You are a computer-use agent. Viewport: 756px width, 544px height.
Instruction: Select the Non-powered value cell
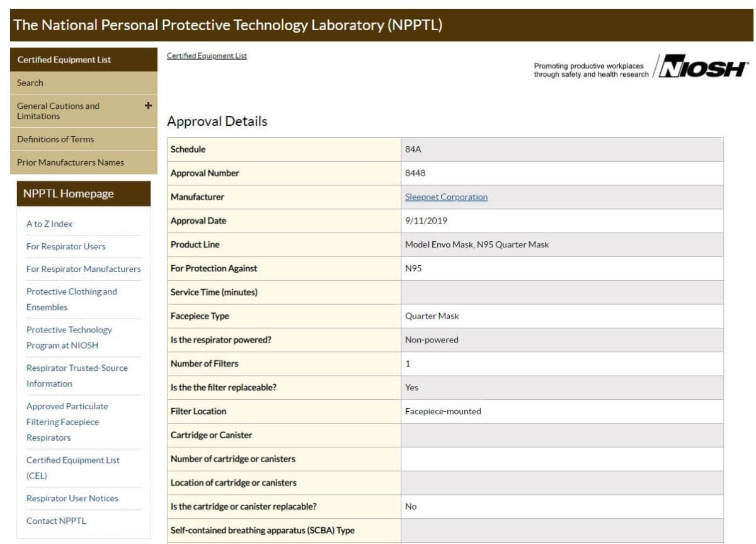562,341
